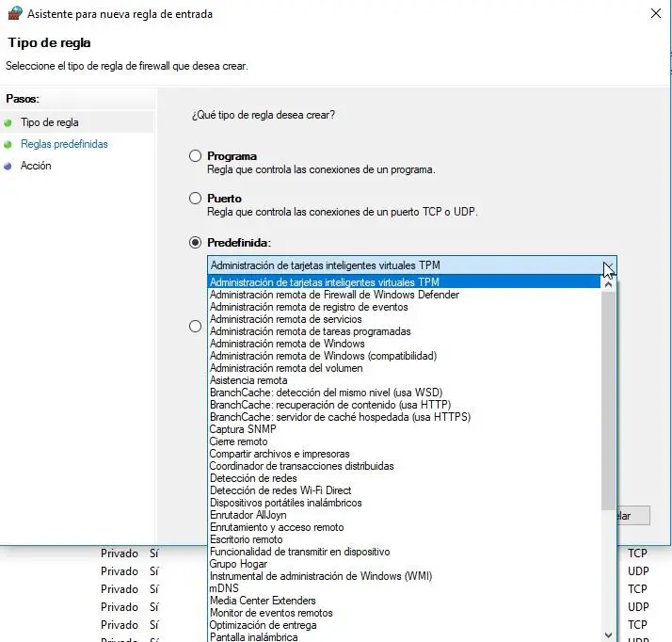
Task: Click the list scrollbar up arrow
Action: click(608, 284)
